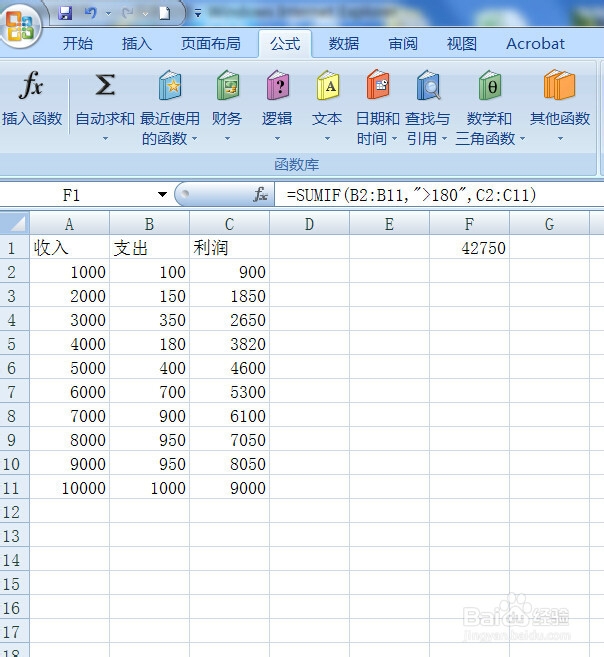Select column C header
This screenshot has width=604, height=657.
[x=230, y=224]
